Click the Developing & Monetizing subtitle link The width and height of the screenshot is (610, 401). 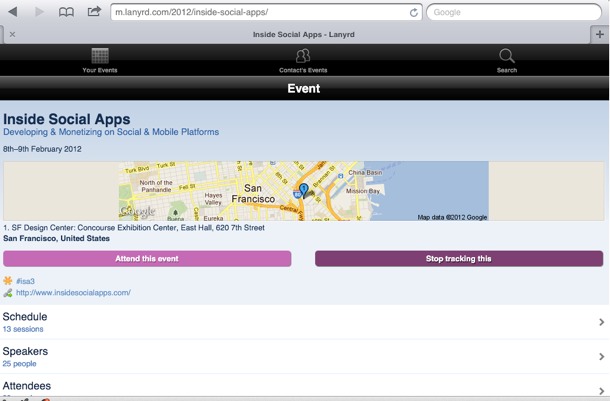coord(111,132)
